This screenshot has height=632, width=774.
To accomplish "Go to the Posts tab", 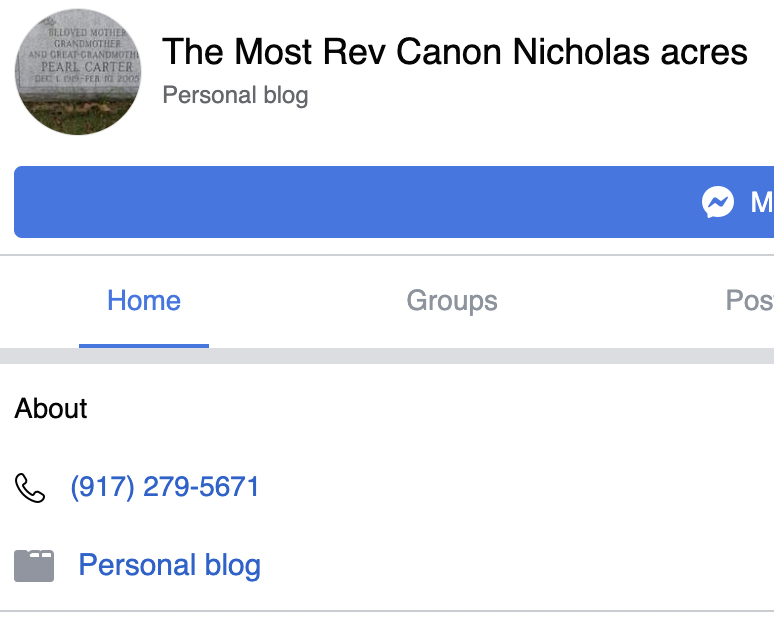I will (x=750, y=301).
